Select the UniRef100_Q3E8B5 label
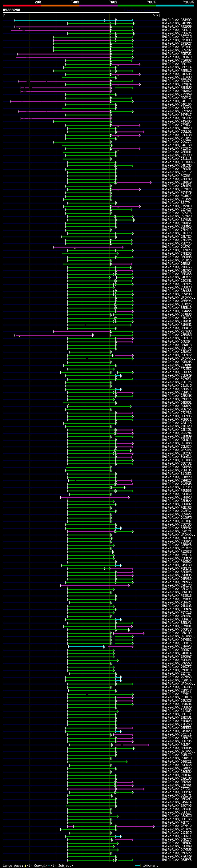This screenshot has width=197, height=868. [x=177, y=335]
